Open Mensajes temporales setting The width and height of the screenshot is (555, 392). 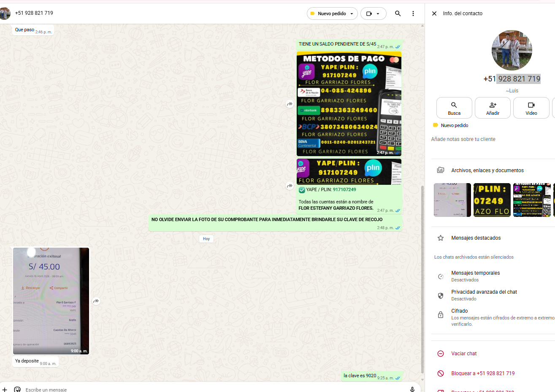tap(475, 276)
